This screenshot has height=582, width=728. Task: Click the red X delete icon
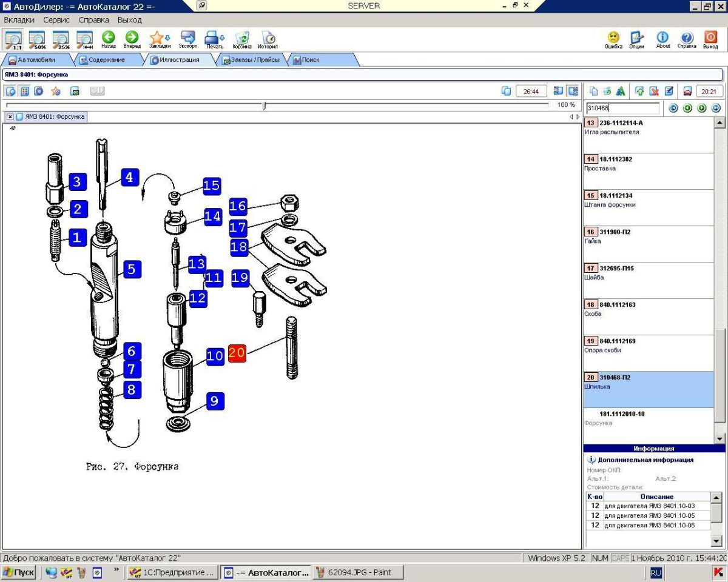654,91
